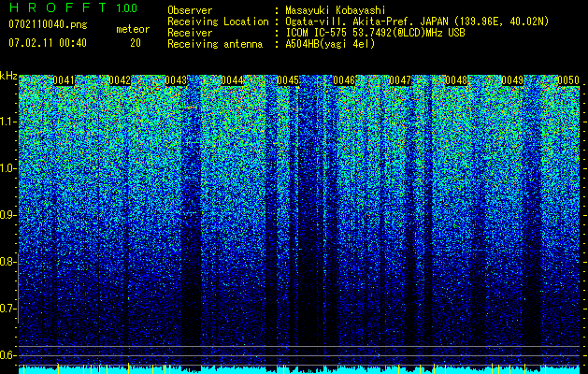This screenshot has height=374, width=588.
Task: Click the 0049 time marker label
Action: click(x=512, y=80)
